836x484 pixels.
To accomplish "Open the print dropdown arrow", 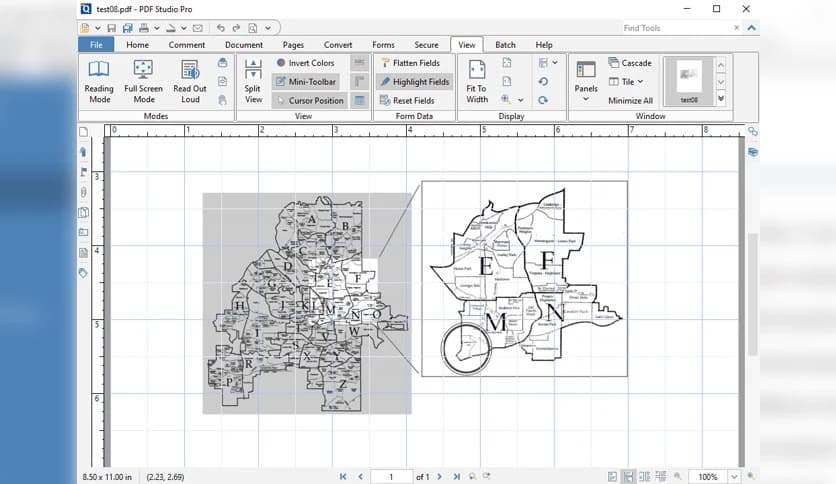I will click(157, 28).
